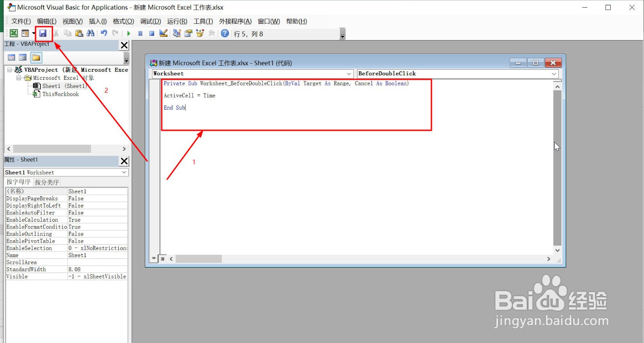
Task: Click the Redo arrow icon
Action: pyautogui.click(x=116, y=33)
